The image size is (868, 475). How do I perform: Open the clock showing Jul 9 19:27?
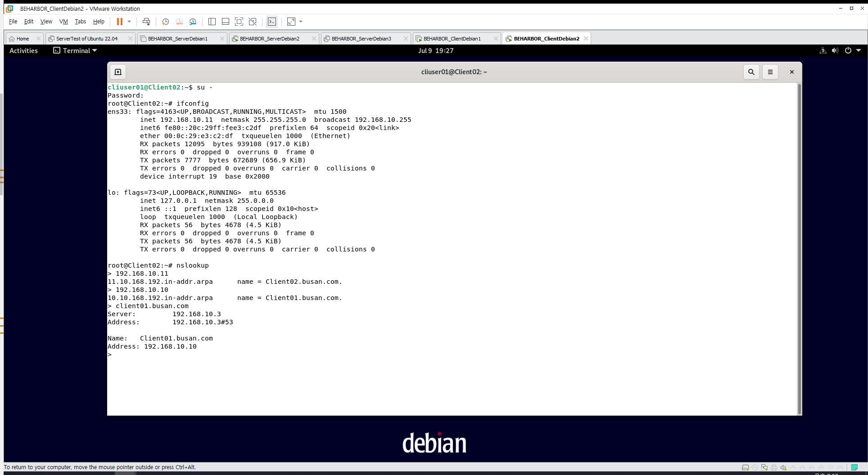pyautogui.click(x=435, y=51)
